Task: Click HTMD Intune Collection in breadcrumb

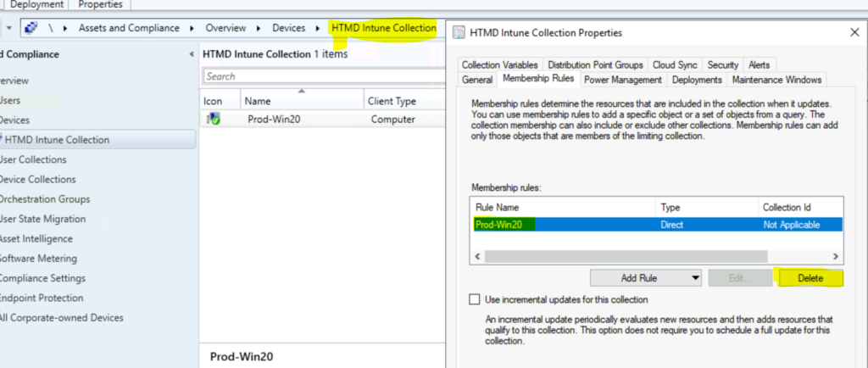Action: point(384,28)
